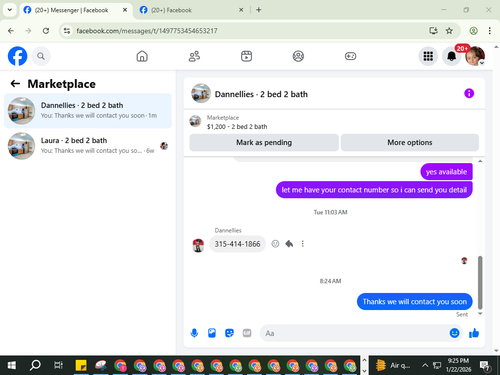This screenshot has height=375, width=500.
Task: Open the Gaming controller icon
Action: 350,56
